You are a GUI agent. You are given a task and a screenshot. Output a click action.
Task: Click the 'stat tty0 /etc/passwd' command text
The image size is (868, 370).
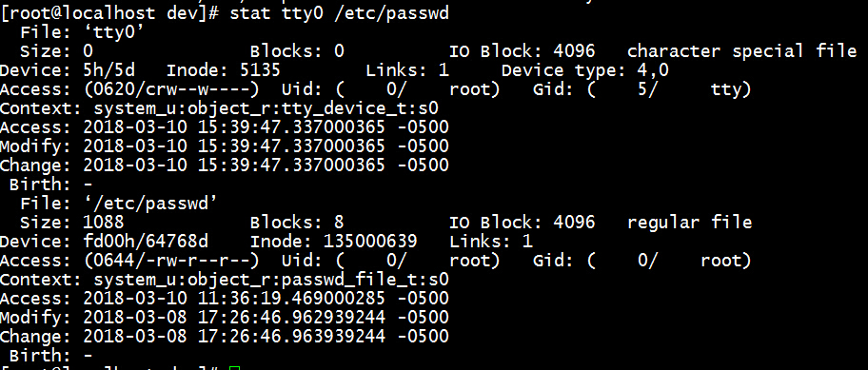click(339, 13)
